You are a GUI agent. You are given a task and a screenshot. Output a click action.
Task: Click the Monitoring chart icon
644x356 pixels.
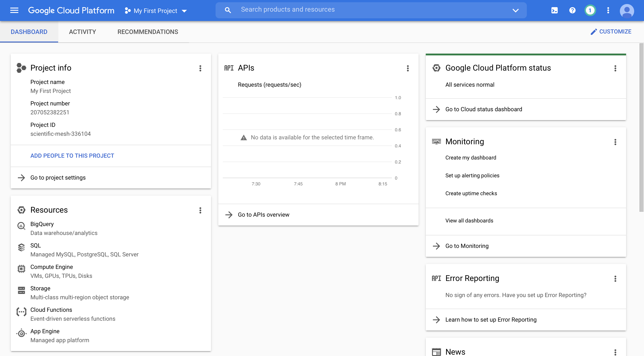pos(436,142)
